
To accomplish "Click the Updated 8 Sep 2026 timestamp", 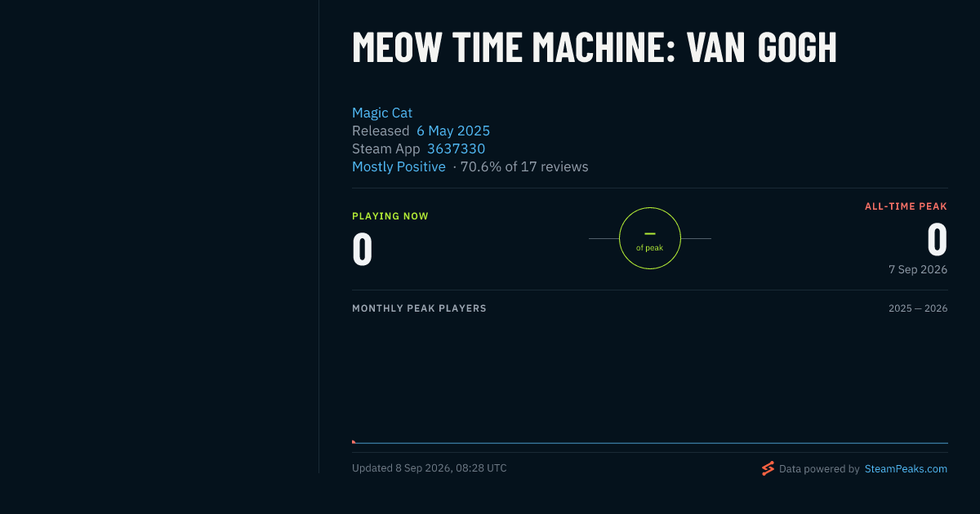I will click(430, 468).
